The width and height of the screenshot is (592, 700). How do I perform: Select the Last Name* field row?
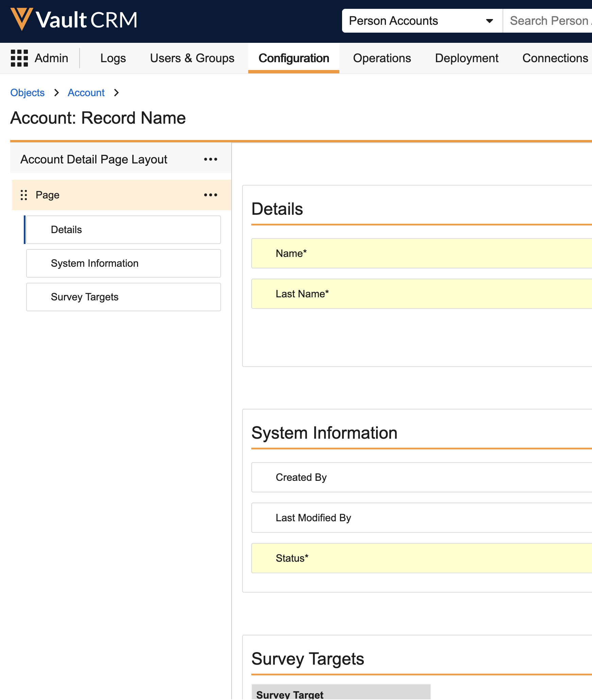coord(422,294)
